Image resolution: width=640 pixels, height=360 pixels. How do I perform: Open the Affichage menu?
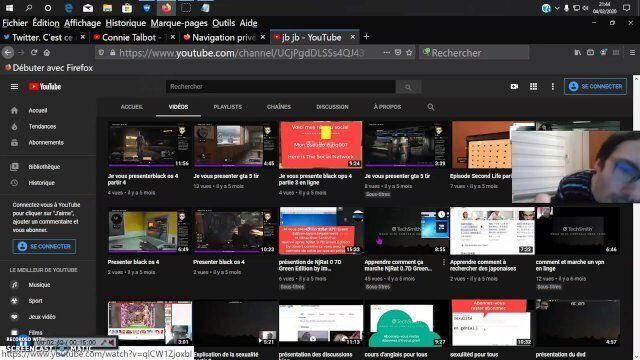click(82, 23)
